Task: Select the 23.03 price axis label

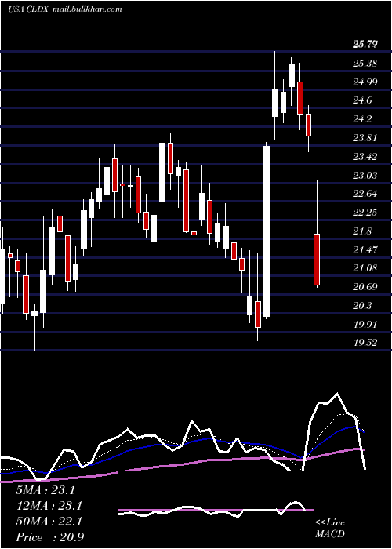Action: click(x=365, y=175)
